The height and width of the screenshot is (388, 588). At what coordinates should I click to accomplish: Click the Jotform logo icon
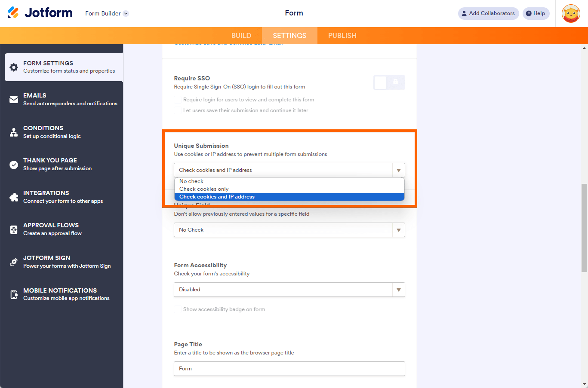click(13, 13)
